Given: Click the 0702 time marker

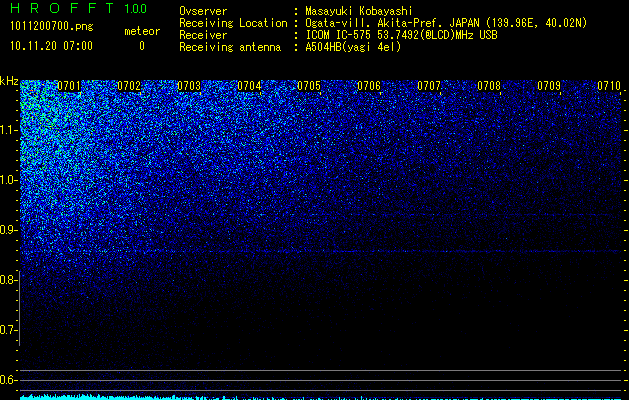Looking at the screenshot, I should click(129, 86).
